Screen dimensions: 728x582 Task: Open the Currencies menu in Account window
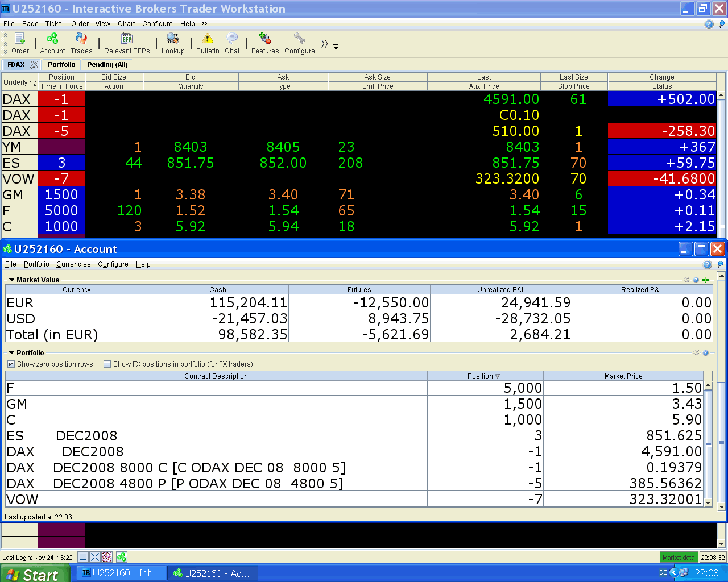tap(73, 264)
